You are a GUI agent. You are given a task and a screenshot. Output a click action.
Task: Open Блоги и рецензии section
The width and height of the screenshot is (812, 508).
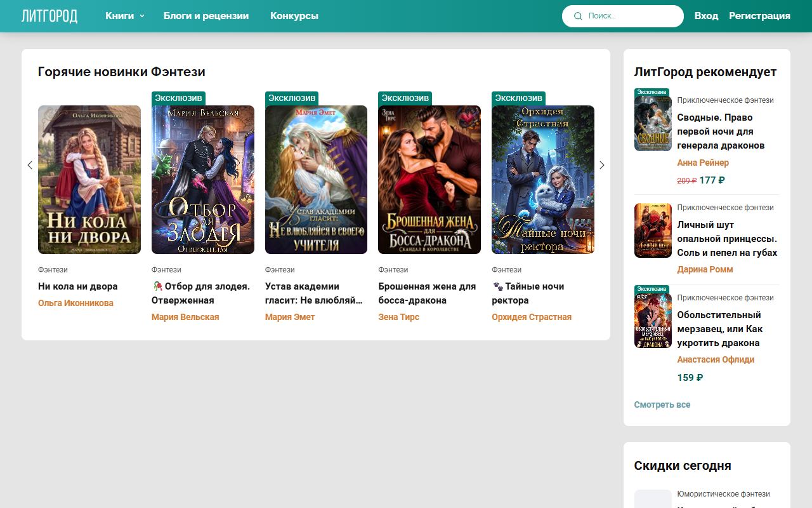point(206,16)
